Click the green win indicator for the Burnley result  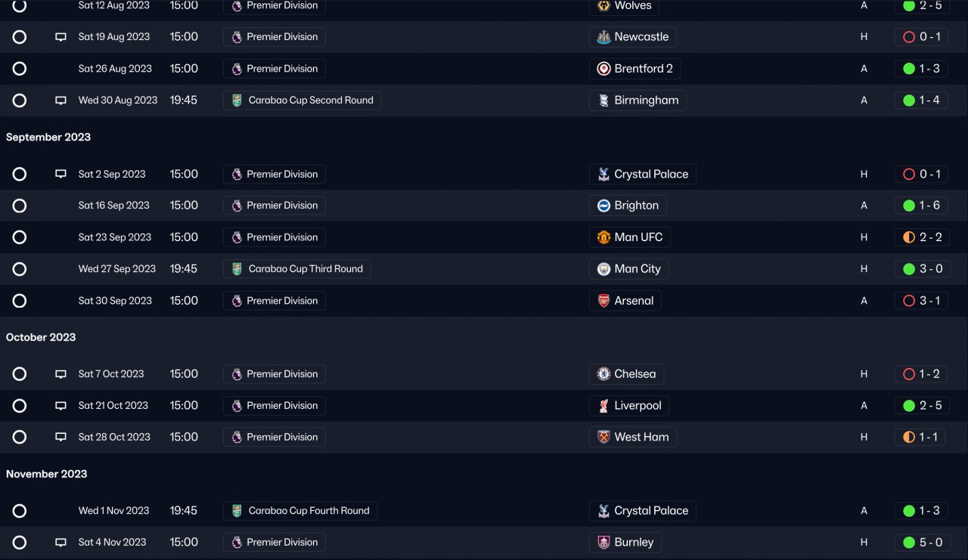pyautogui.click(x=909, y=542)
